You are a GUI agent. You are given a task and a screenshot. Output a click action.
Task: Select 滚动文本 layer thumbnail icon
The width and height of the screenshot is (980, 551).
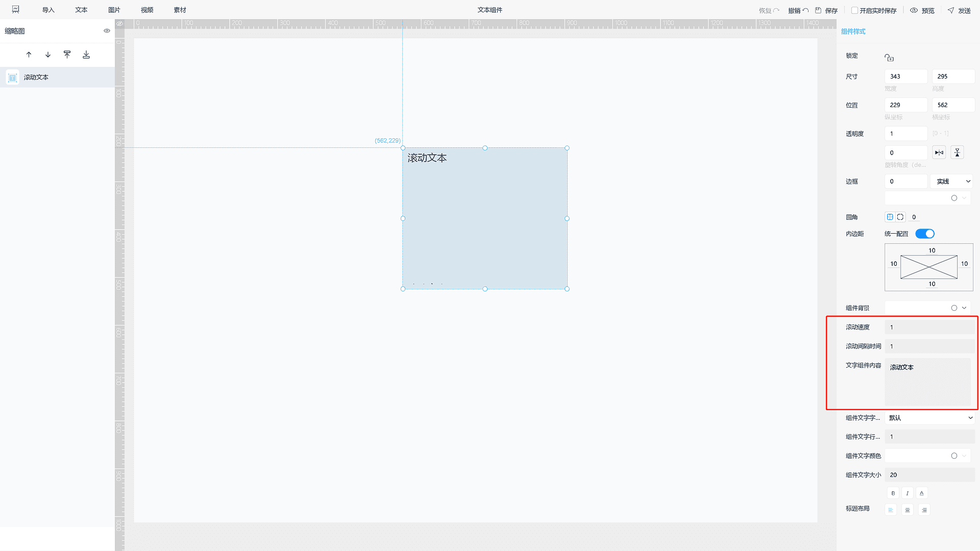[x=13, y=78]
